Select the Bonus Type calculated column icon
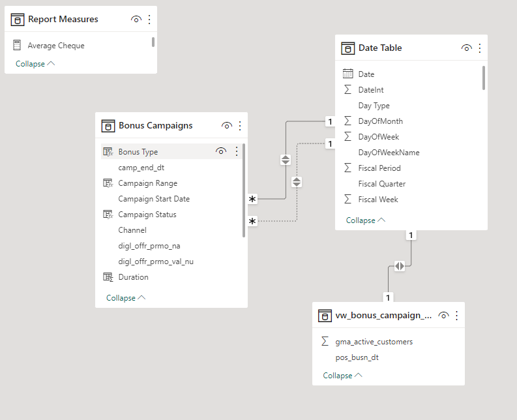517x420 pixels. tap(108, 152)
